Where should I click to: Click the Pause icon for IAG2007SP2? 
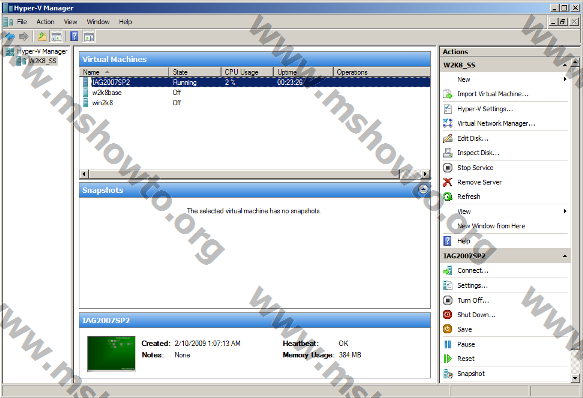(448, 344)
